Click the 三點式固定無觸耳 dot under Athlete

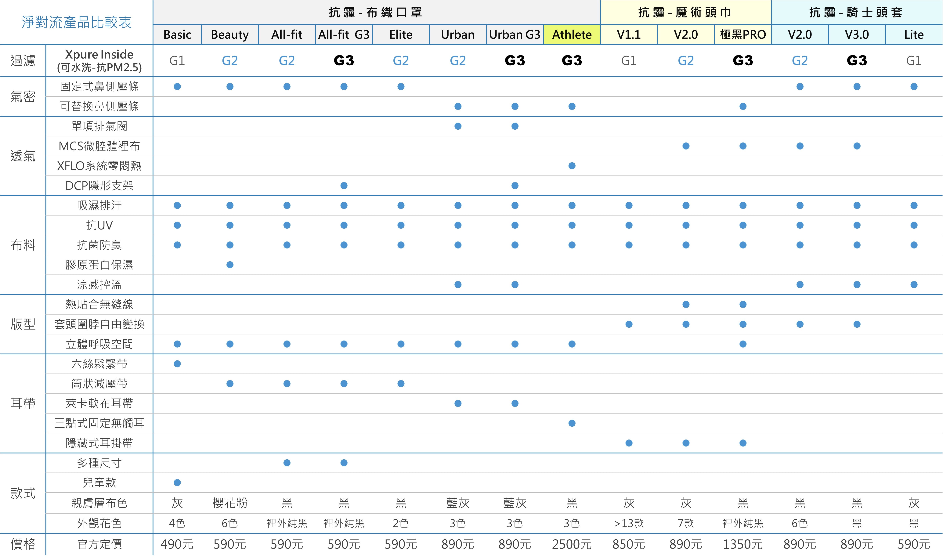(x=572, y=423)
